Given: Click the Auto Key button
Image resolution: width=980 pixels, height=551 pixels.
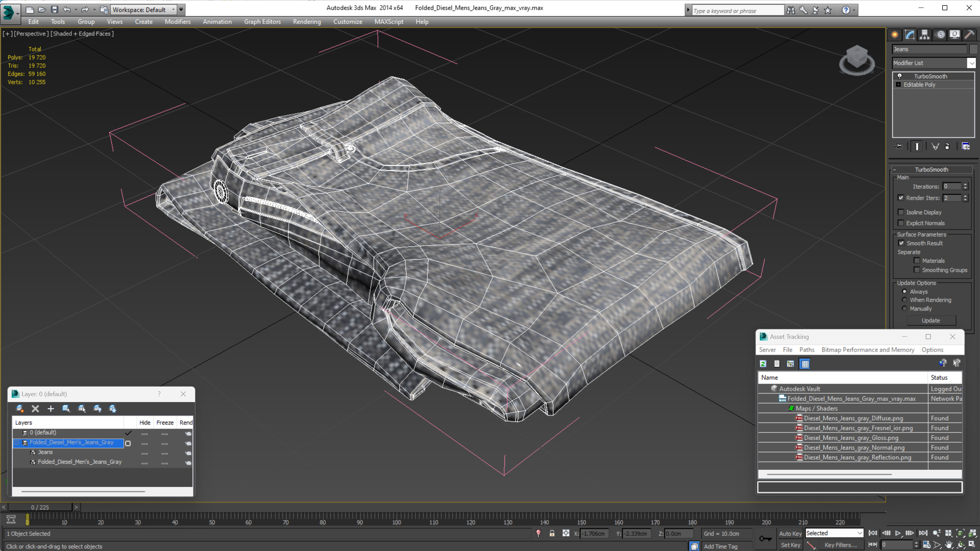Looking at the screenshot, I should coord(790,533).
